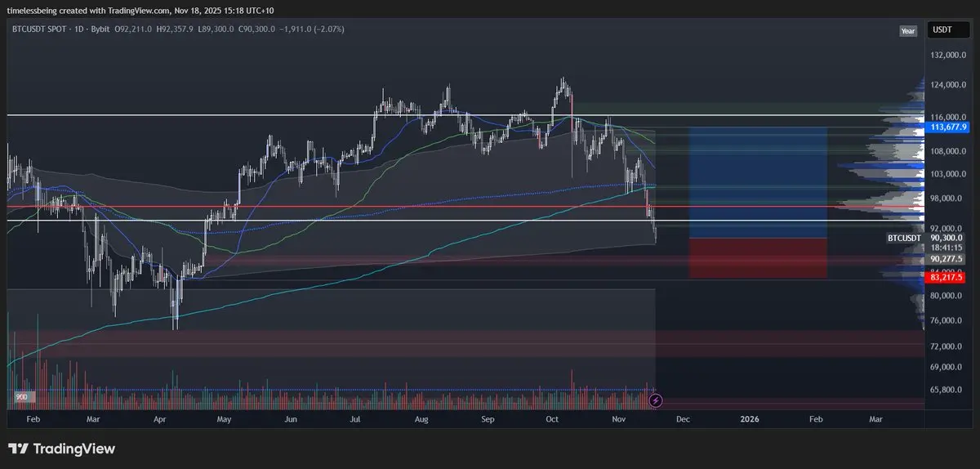Click the Oct label on time axis
The image size is (980, 469).
[551, 418]
